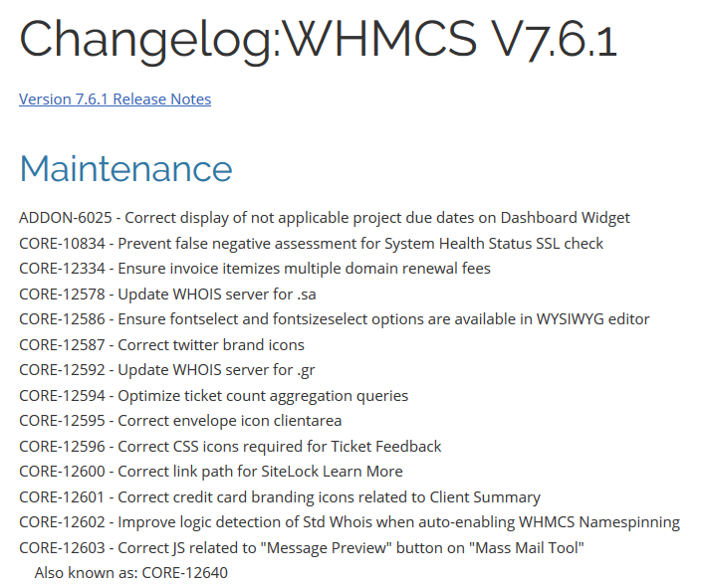Click the Also known as CORE-12640 note
Image resolution: width=702 pixels, height=588 pixels.
pos(131,573)
